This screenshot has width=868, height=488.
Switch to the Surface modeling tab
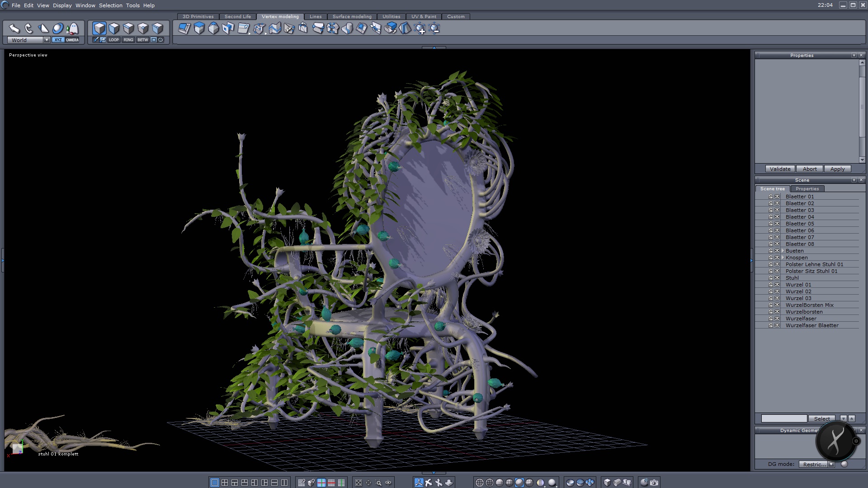(x=352, y=16)
